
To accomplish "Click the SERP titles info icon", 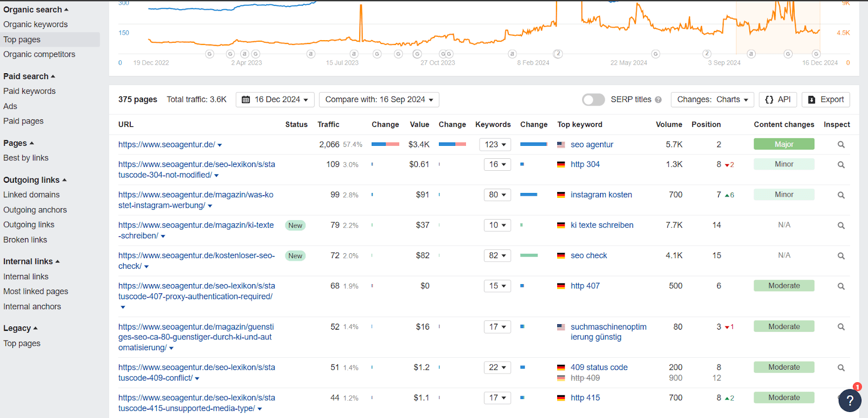I will pos(658,100).
